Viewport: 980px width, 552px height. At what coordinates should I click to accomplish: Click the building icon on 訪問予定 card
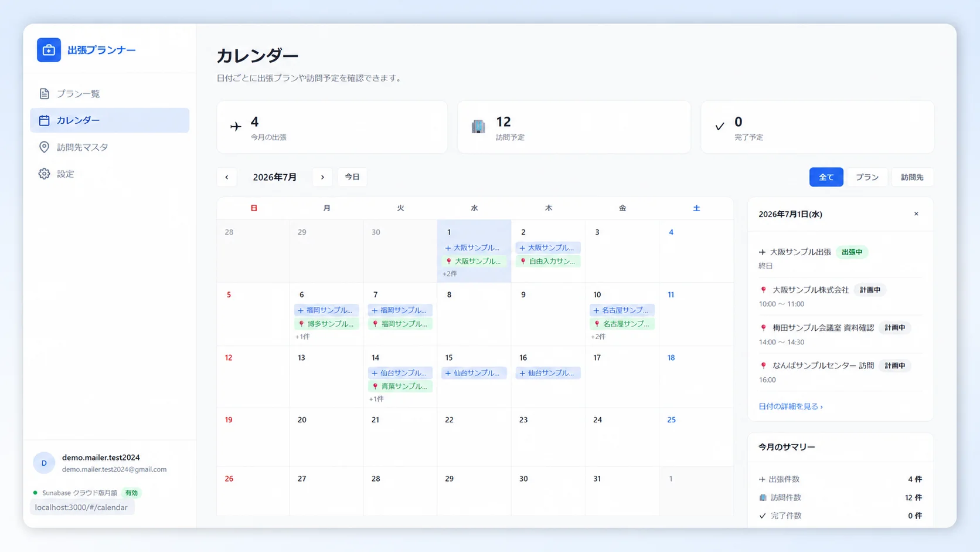coord(478,126)
